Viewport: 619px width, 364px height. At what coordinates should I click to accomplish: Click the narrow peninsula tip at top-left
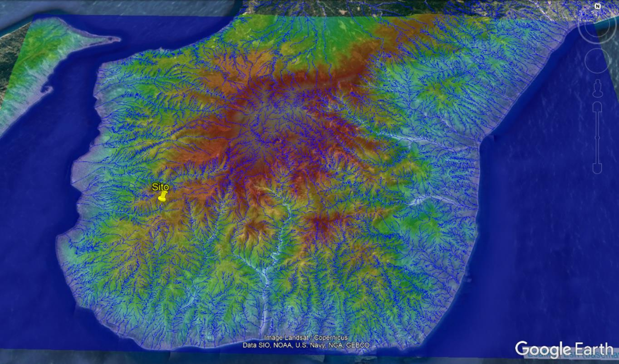[x=117, y=39]
